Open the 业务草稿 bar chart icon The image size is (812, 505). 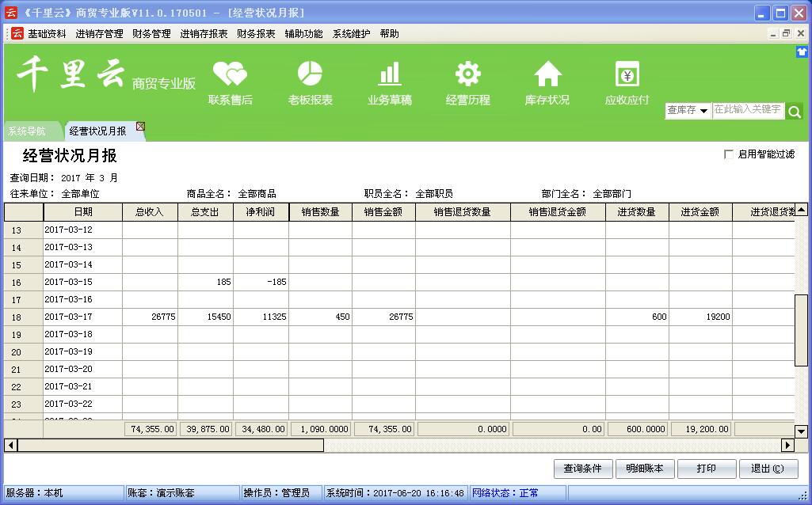(x=389, y=74)
